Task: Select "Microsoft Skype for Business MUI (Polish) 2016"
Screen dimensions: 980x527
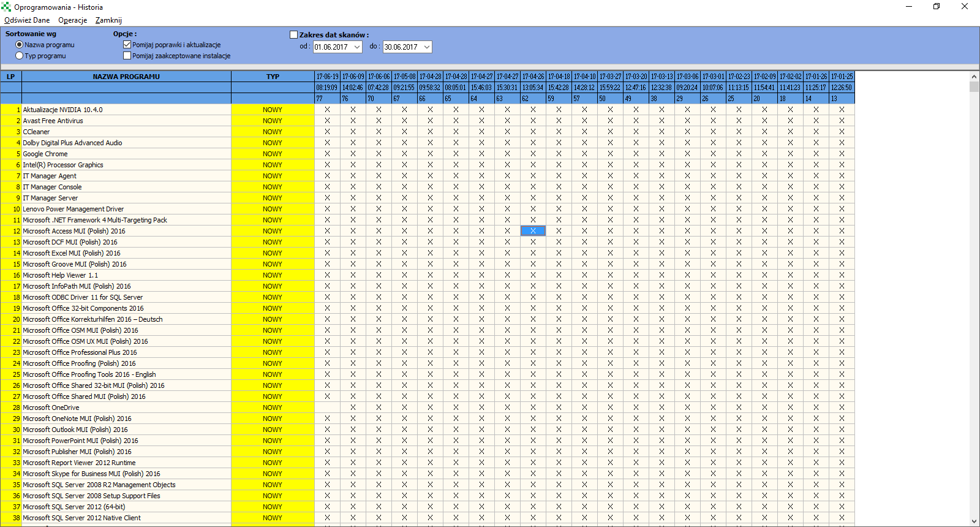Action: click(x=91, y=474)
